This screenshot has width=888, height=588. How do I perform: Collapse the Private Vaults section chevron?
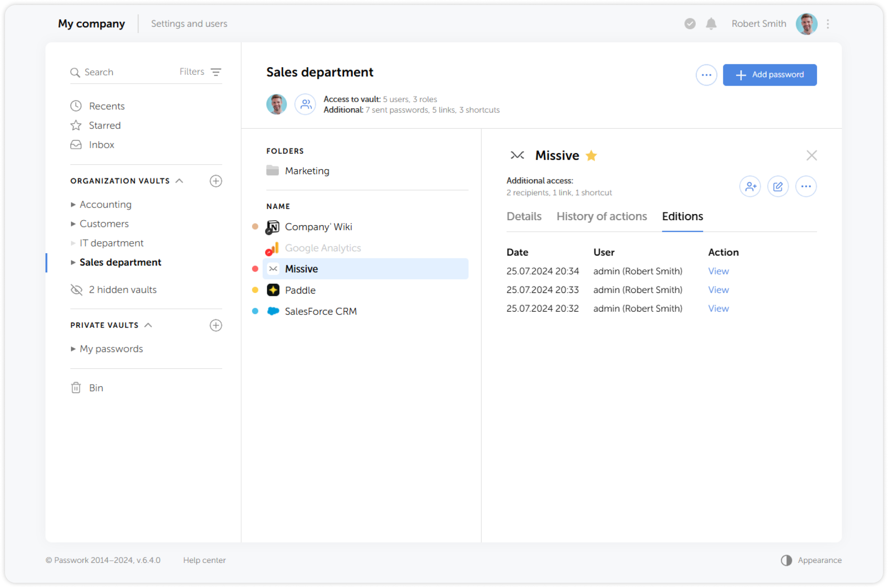tap(148, 325)
